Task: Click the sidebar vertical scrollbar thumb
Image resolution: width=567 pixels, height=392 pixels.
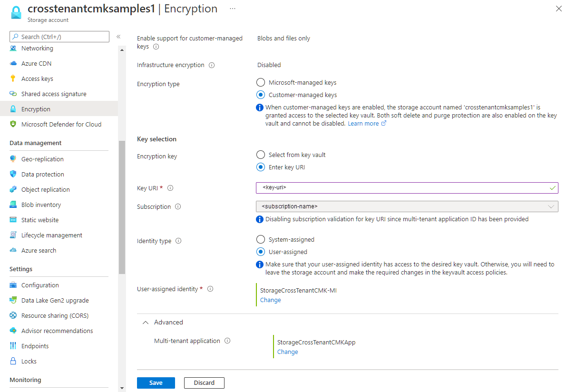Action: click(x=122, y=207)
